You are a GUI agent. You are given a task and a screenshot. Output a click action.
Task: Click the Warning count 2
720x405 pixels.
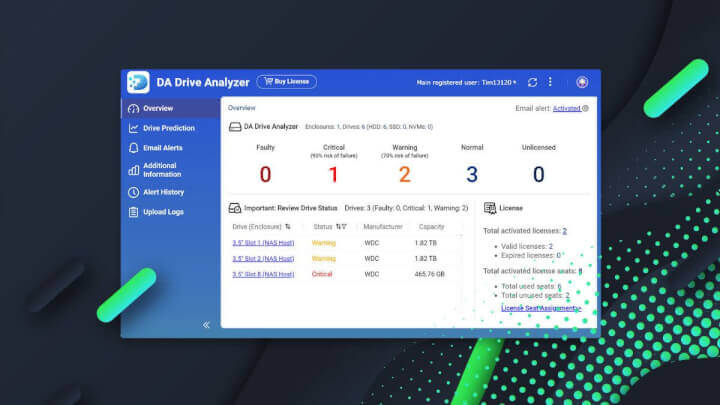[405, 174]
